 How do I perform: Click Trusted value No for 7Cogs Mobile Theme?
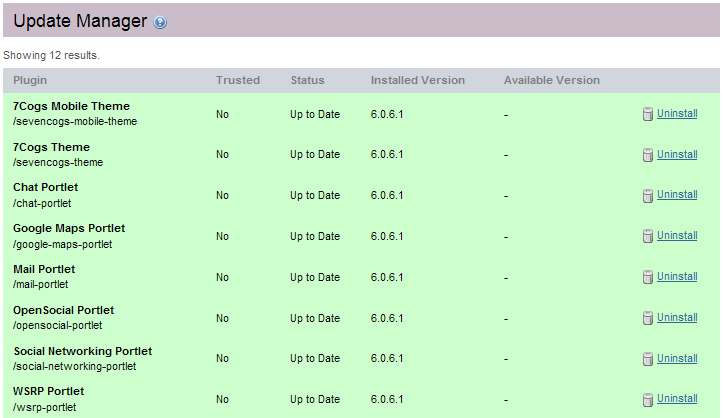(x=222, y=114)
